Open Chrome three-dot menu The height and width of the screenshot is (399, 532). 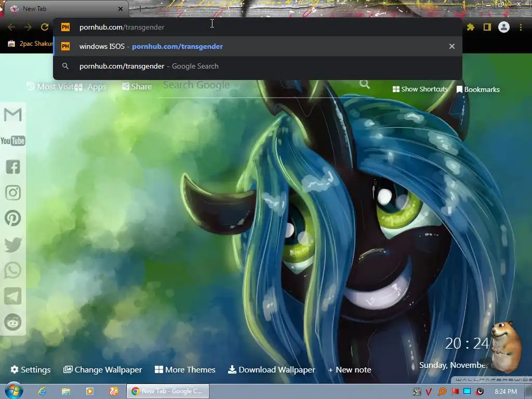click(x=521, y=27)
